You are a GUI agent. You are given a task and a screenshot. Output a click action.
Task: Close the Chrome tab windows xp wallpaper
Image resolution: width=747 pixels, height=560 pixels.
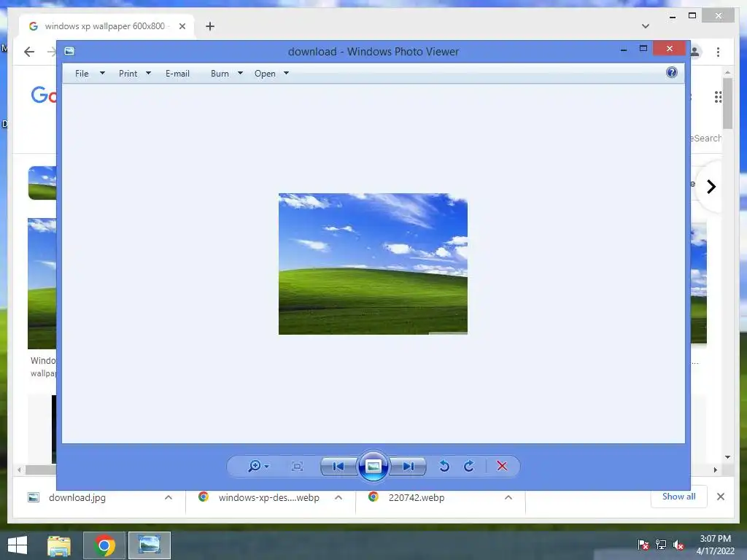(x=182, y=26)
